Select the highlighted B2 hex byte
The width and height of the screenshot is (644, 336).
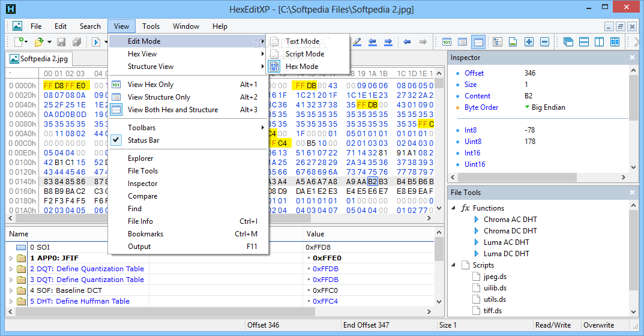point(372,182)
